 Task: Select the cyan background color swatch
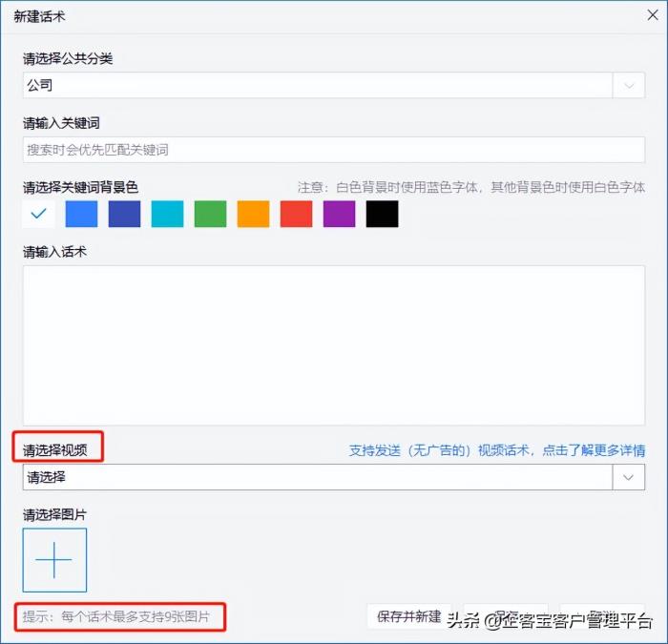tap(167, 214)
